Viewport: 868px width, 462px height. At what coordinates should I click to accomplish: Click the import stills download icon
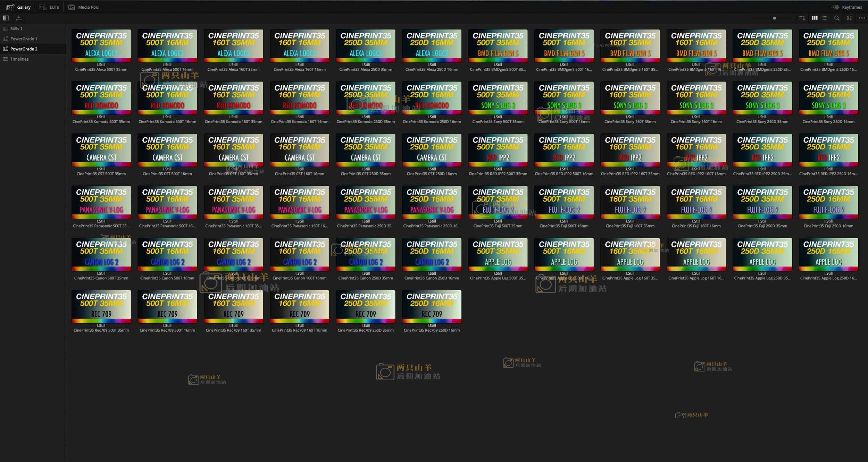point(19,18)
